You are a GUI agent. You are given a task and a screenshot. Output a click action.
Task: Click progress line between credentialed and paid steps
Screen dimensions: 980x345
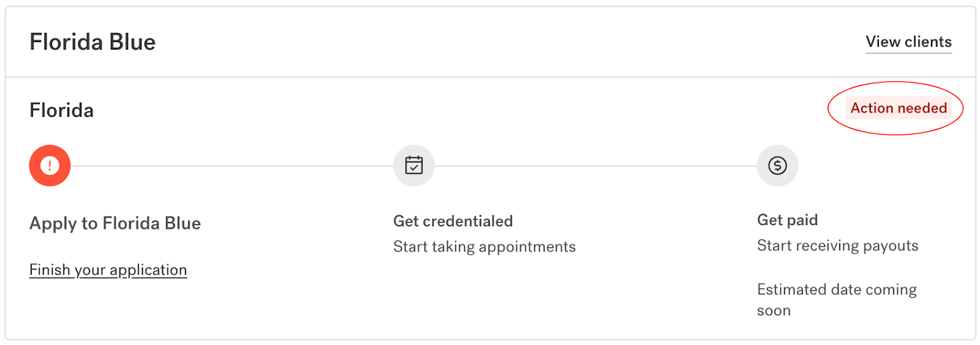pos(595,166)
